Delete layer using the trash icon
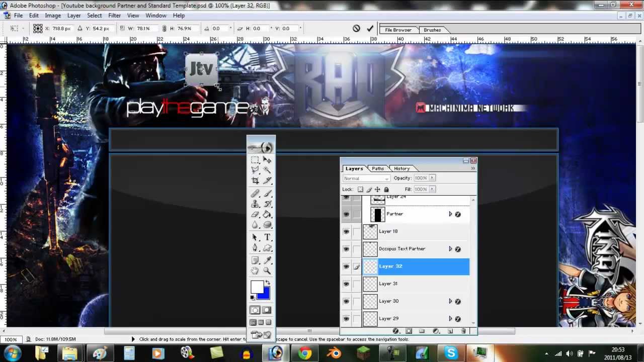 [x=463, y=331]
